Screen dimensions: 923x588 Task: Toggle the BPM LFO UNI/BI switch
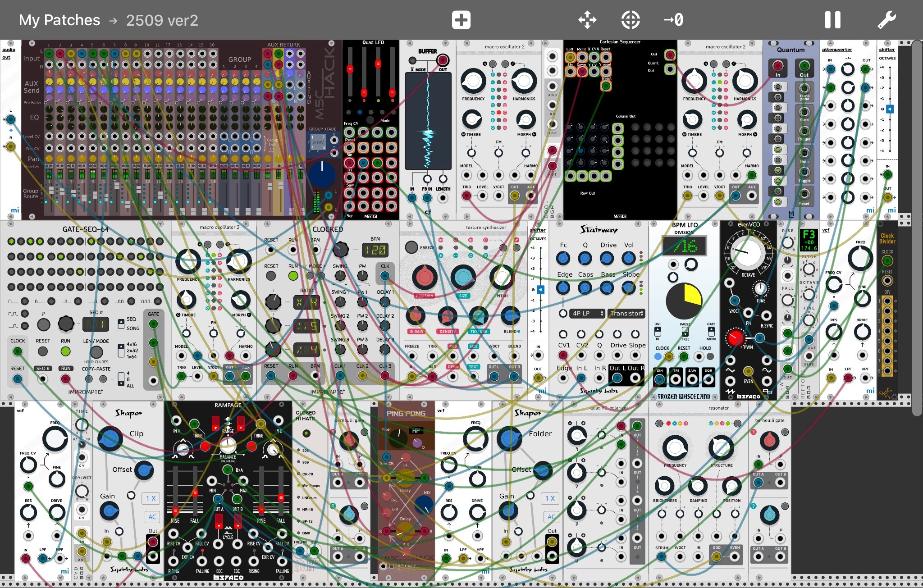tap(658, 331)
